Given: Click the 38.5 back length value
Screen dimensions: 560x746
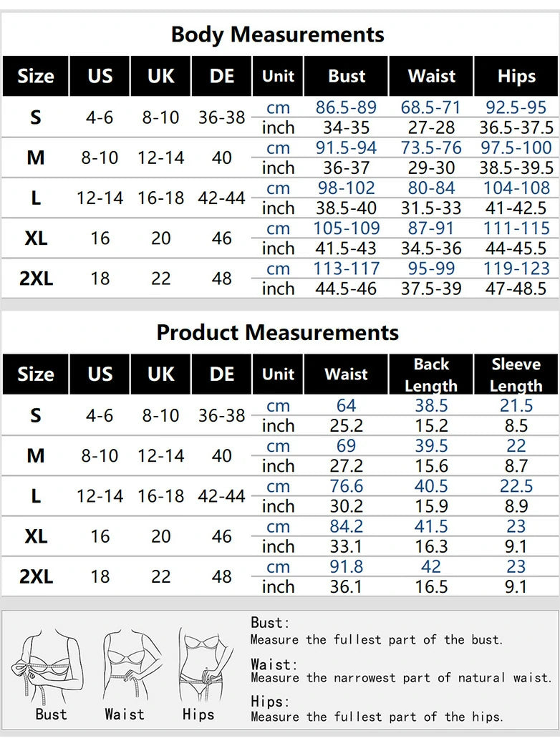Looking at the screenshot, I should pos(431,406).
